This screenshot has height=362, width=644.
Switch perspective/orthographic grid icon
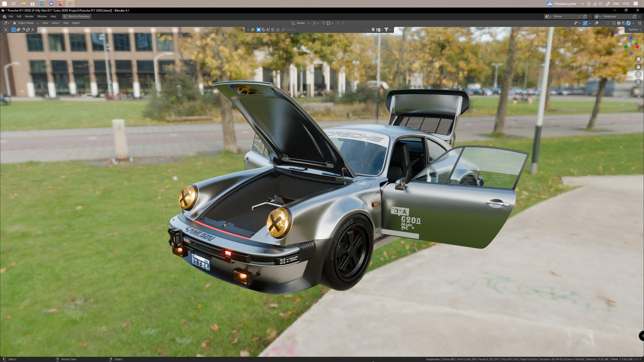point(638,82)
